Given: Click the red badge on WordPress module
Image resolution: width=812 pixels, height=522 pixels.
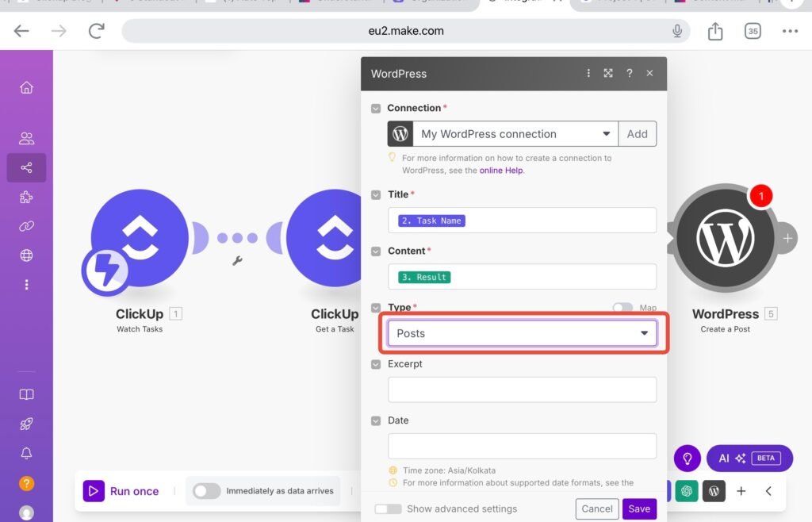Looking at the screenshot, I should [760, 196].
